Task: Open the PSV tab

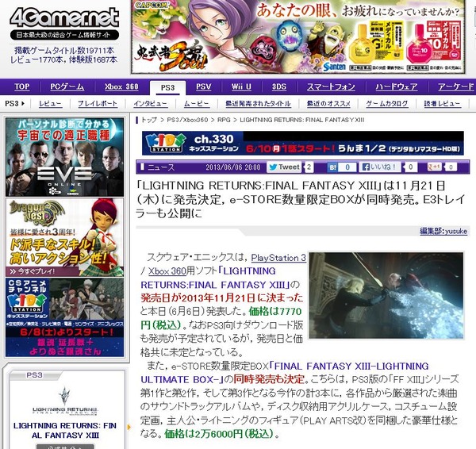Action: pos(203,86)
